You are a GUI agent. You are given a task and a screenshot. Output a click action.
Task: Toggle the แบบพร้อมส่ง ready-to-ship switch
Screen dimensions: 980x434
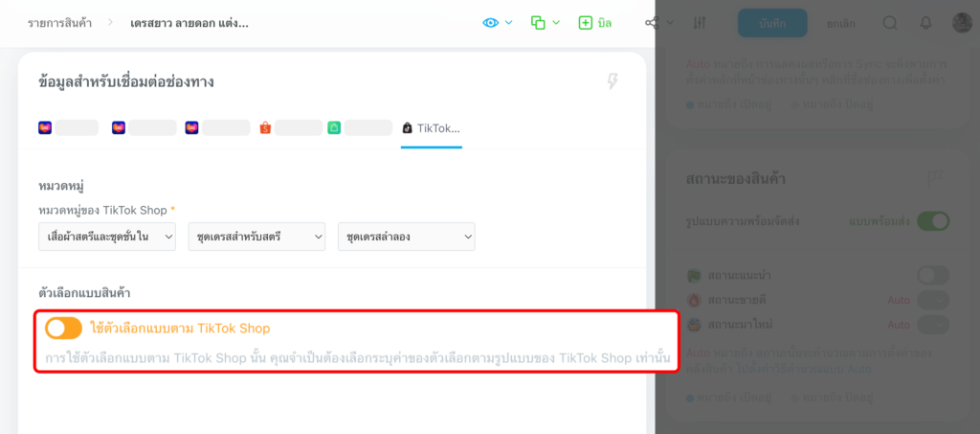point(932,221)
